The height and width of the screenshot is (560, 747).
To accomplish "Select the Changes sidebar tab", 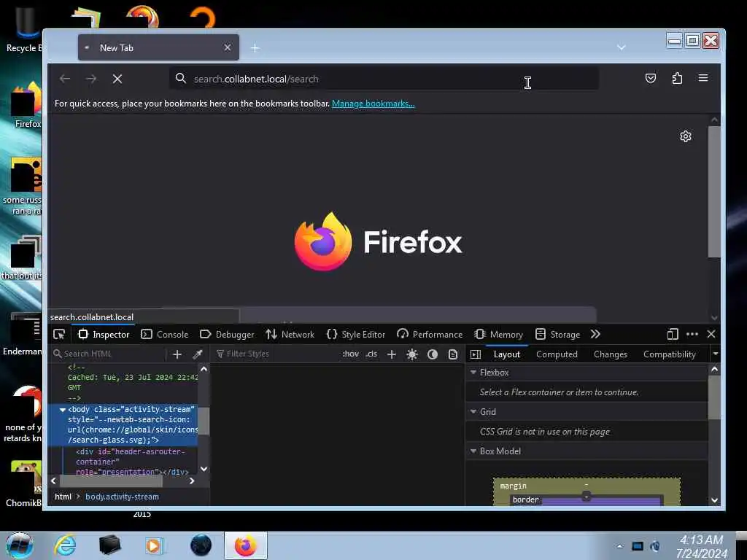I will click(x=611, y=354).
